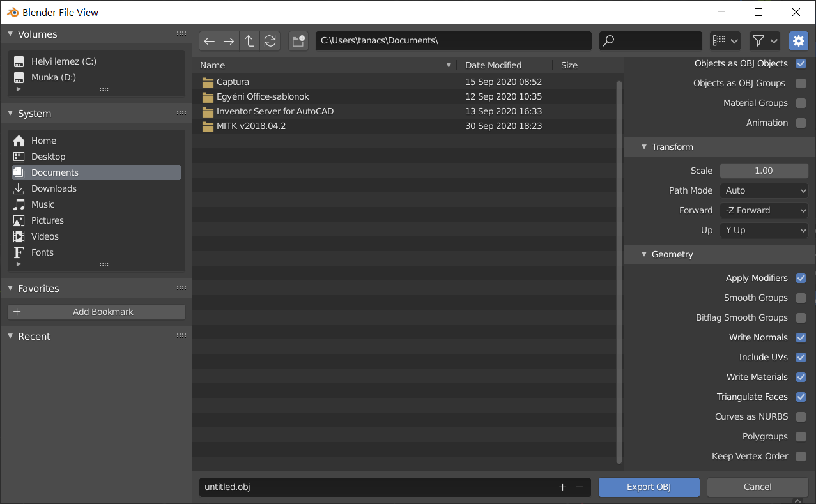
Task: Click the Fonts F icon
Action: pos(19,252)
